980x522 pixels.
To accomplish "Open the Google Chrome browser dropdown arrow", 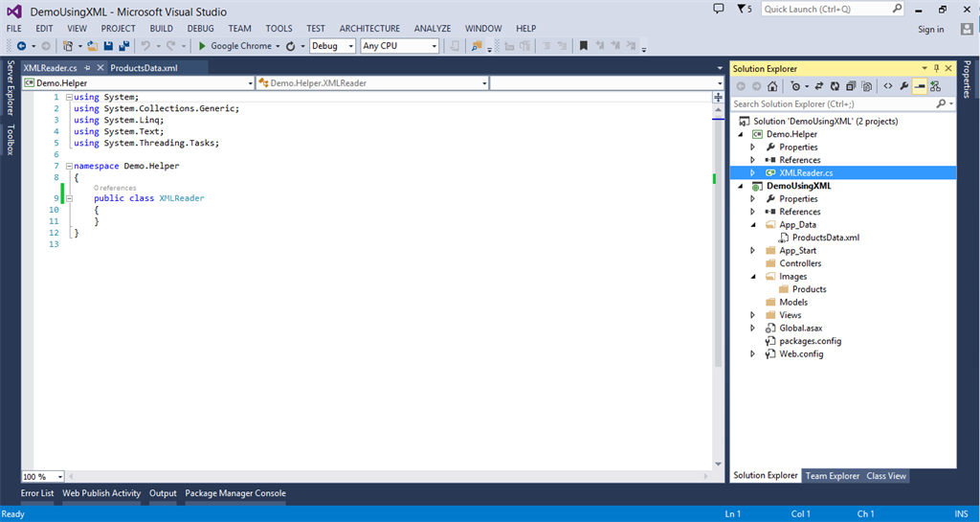I will pos(278,46).
